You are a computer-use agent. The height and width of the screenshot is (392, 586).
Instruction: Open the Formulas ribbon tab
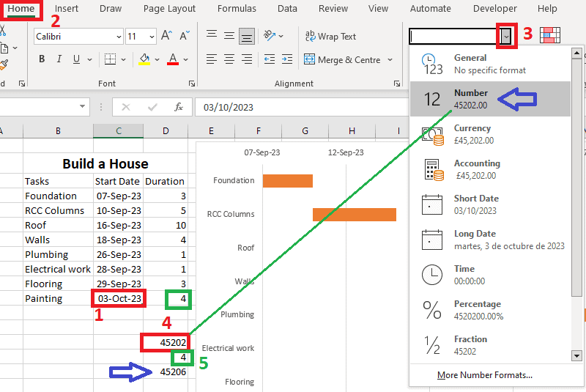pos(237,9)
